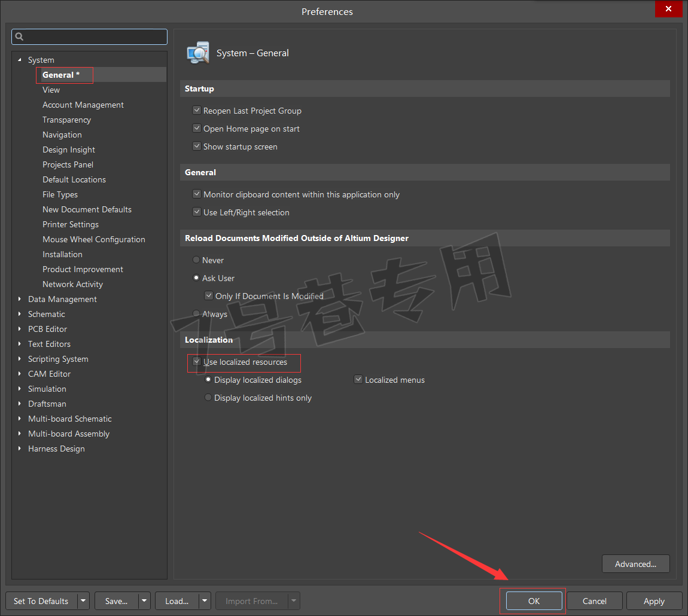The width and height of the screenshot is (688, 616).
Task: Click the PCB Editor category label
Action: tap(47, 329)
